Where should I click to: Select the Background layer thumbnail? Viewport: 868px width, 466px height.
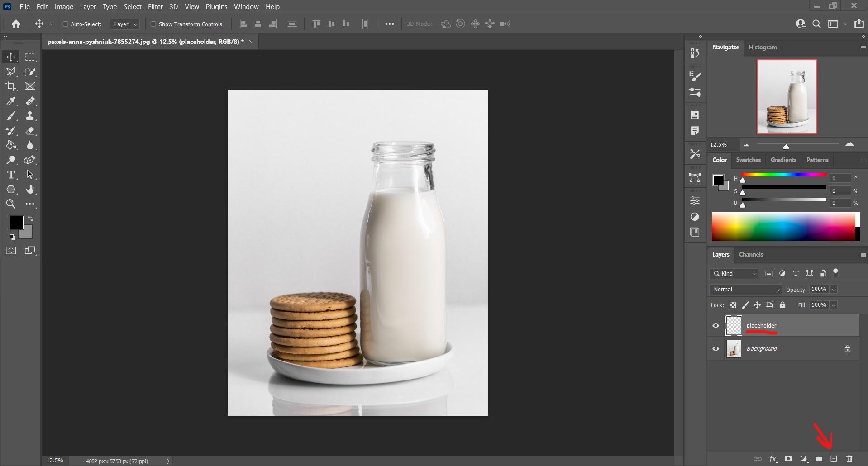pyautogui.click(x=734, y=349)
